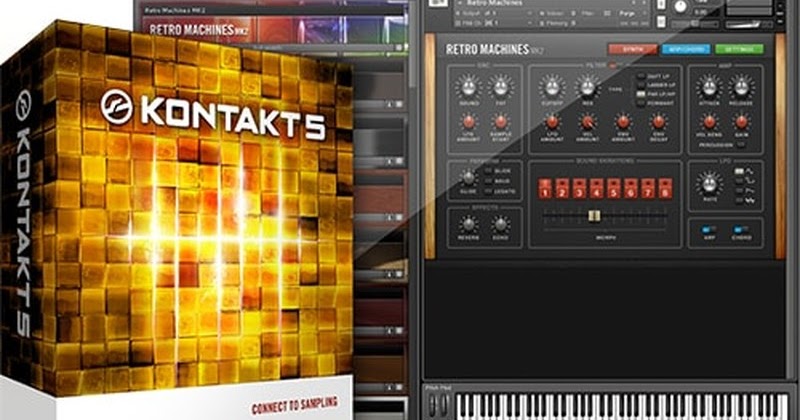Click the Tune knob in instrument header
The width and height of the screenshot is (800, 420).
681,6
